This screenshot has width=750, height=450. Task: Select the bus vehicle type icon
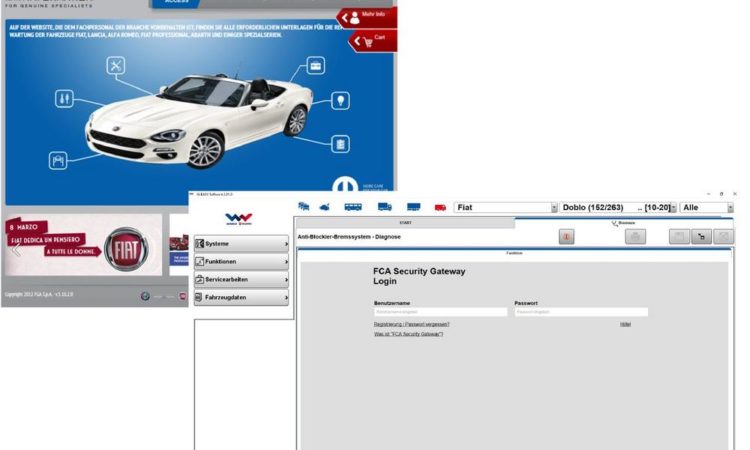point(353,207)
